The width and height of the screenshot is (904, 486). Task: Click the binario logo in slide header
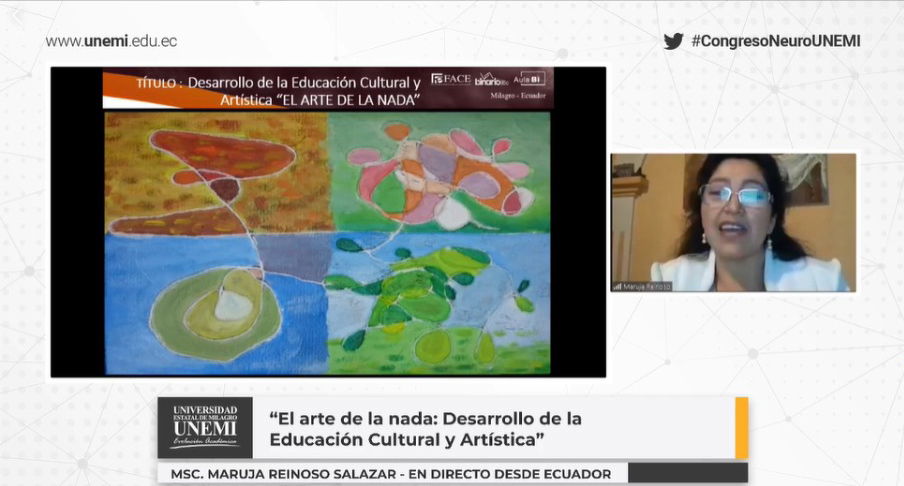(490, 79)
